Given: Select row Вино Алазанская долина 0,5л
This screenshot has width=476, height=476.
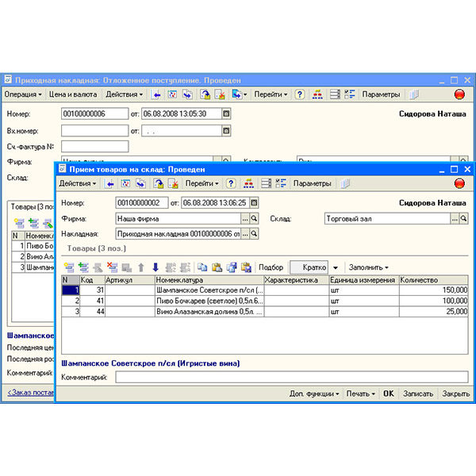Looking at the screenshot, I should [264, 312].
